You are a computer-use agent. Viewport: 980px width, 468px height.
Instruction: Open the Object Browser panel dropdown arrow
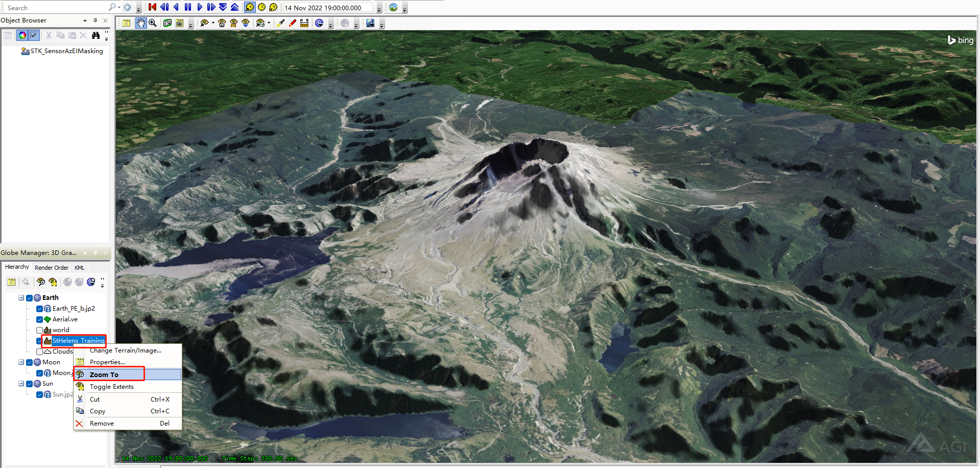(85, 20)
